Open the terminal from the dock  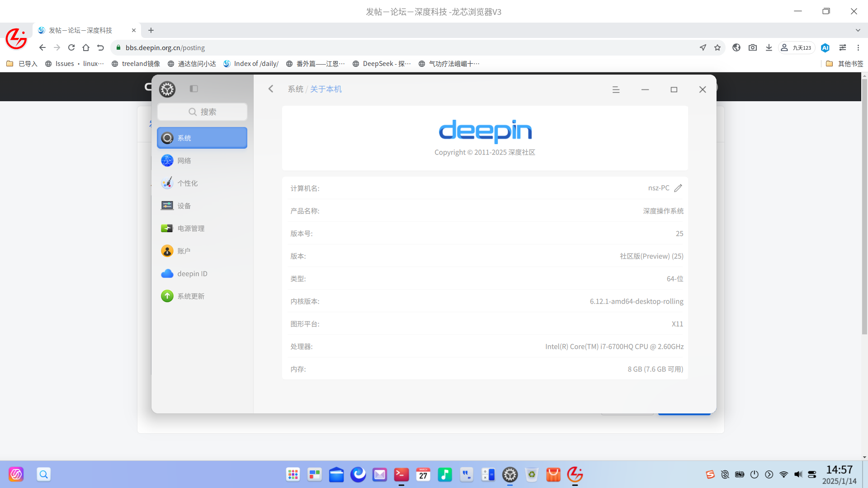point(401,474)
